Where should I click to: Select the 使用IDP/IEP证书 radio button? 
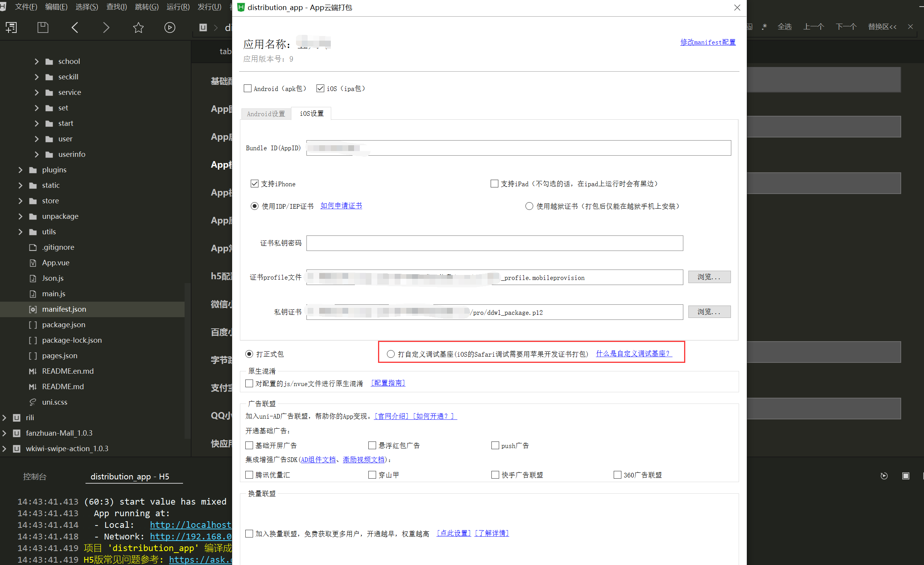click(254, 206)
